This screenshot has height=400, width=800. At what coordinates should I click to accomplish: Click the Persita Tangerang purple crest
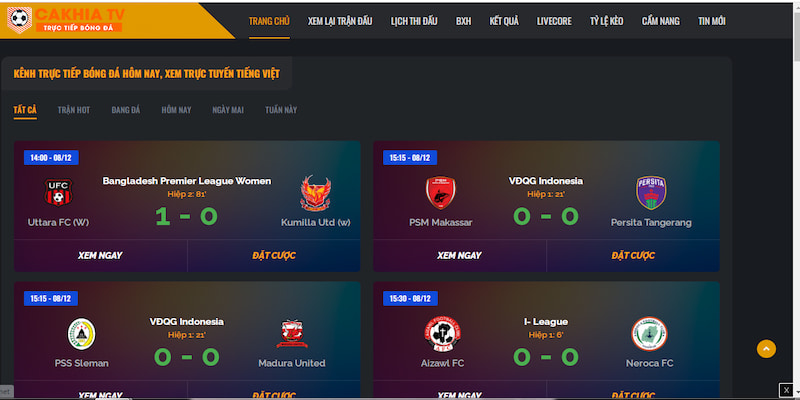click(x=651, y=192)
